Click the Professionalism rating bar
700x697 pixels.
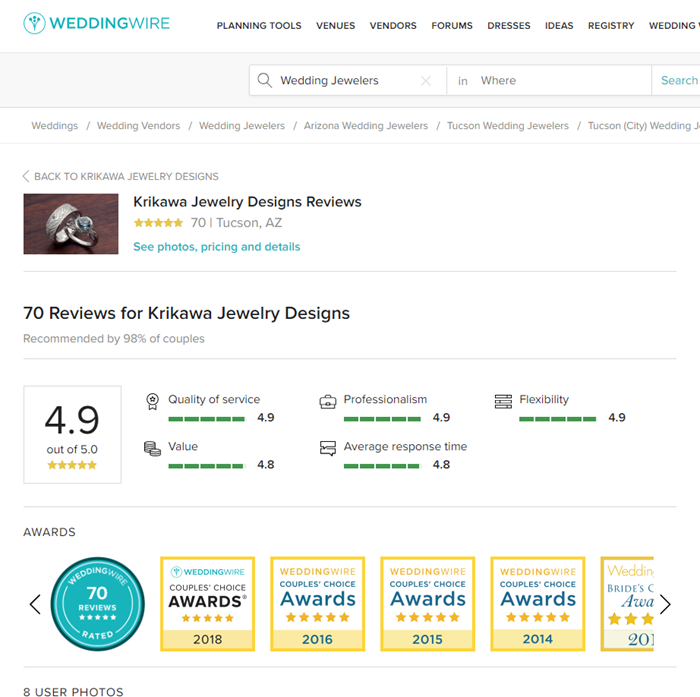coord(382,419)
